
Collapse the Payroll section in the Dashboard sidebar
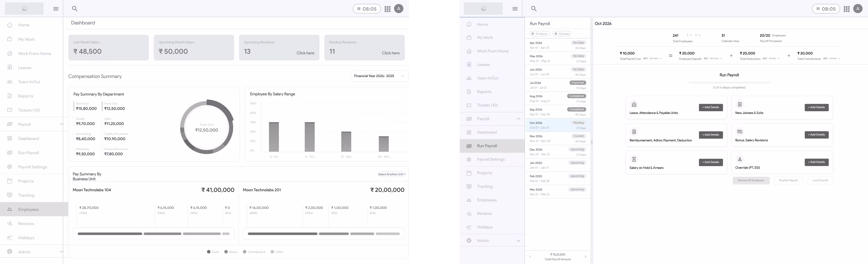click(x=61, y=124)
